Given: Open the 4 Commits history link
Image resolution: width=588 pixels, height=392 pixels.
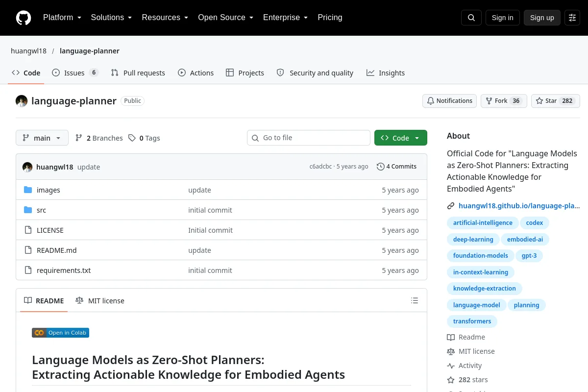Looking at the screenshot, I should (396, 167).
